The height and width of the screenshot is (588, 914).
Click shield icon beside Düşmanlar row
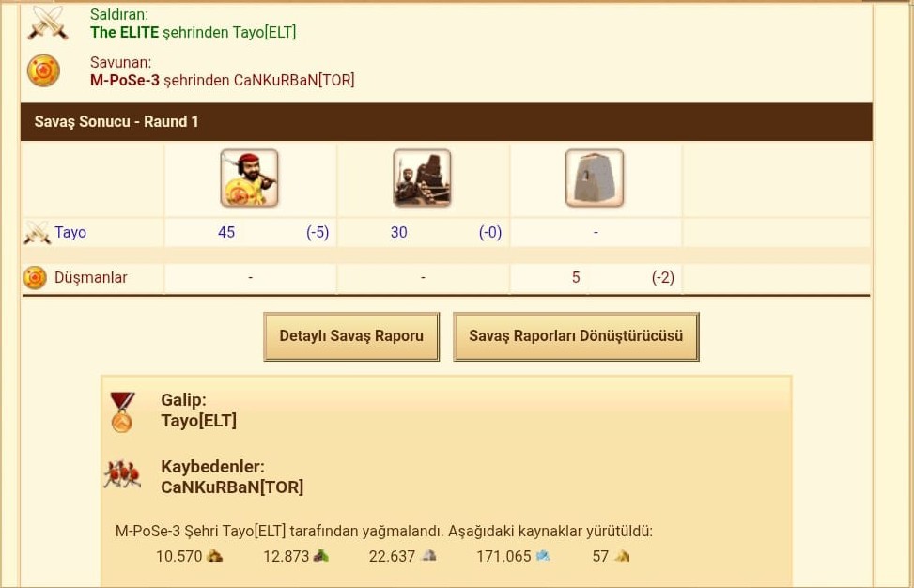35,278
